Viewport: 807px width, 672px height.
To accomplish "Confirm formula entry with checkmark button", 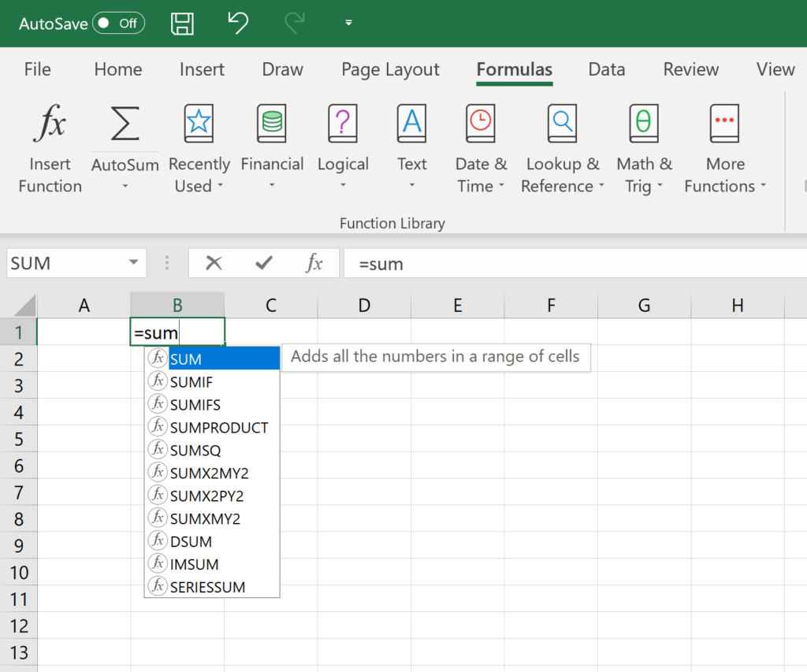I will coord(264,263).
